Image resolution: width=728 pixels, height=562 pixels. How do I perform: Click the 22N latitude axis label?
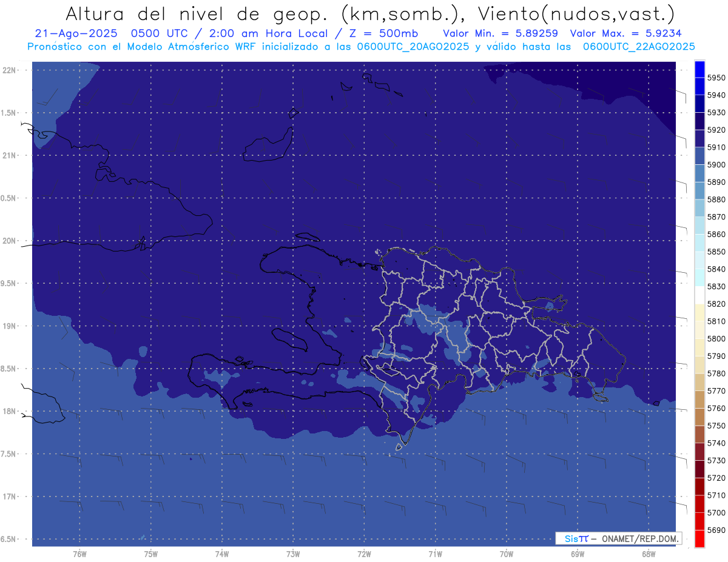(x=10, y=70)
